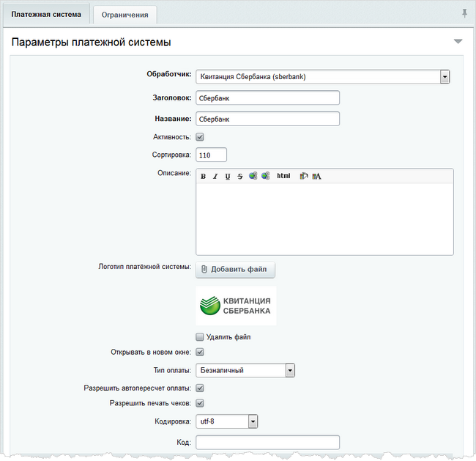Click the Логотип платёжной системы label
Screen dimensions: 476x461
144,267
